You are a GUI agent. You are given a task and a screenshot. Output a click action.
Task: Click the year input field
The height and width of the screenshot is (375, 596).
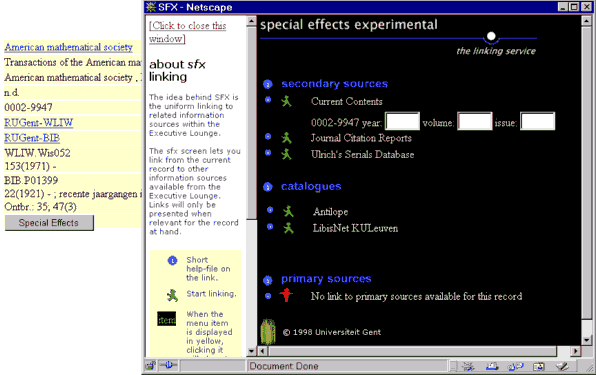click(x=402, y=122)
